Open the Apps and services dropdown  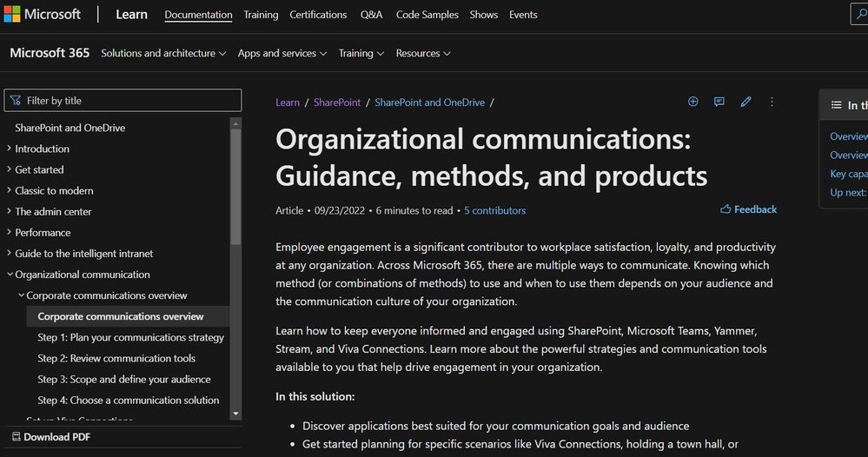(x=282, y=53)
